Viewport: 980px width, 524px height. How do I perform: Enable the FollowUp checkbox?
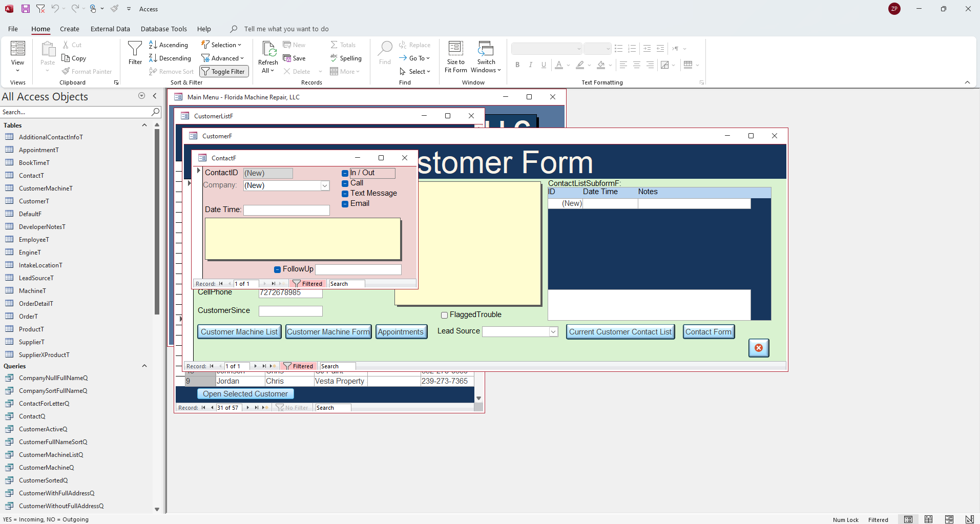277,269
